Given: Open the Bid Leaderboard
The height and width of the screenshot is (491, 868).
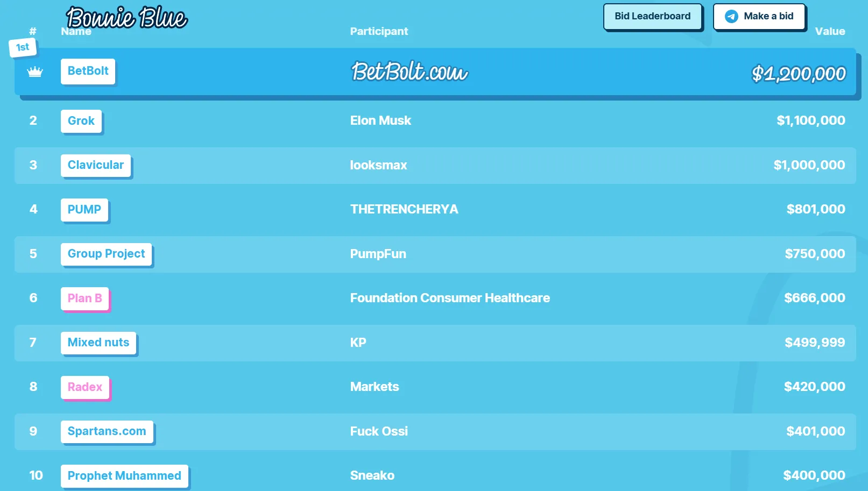Looking at the screenshot, I should coord(653,17).
